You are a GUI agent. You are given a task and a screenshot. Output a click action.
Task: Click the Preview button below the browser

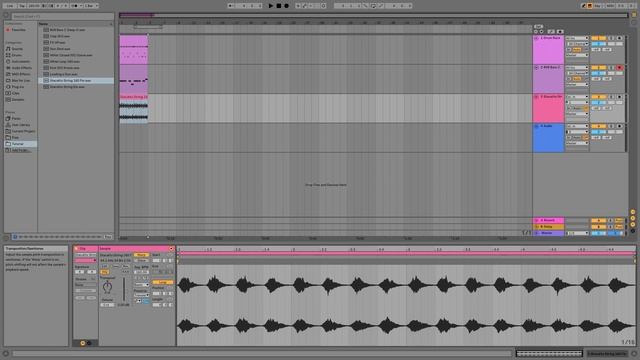tap(108, 237)
